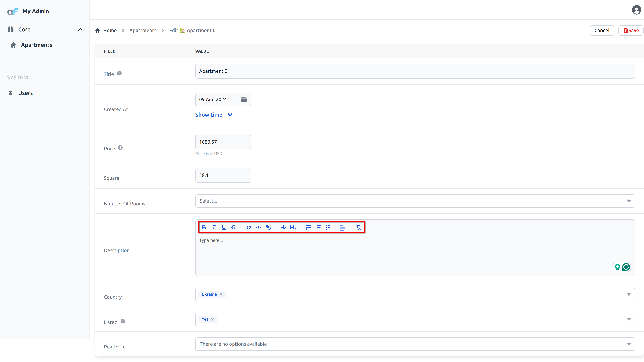Open Users in the sidebar
The height and width of the screenshot is (362, 644).
click(x=25, y=93)
